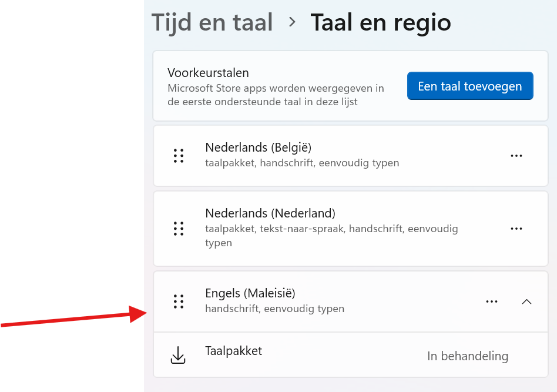Image resolution: width=557 pixels, height=392 pixels.
Task: Click the tekst-naar-spraak features line
Action: [x=331, y=229]
